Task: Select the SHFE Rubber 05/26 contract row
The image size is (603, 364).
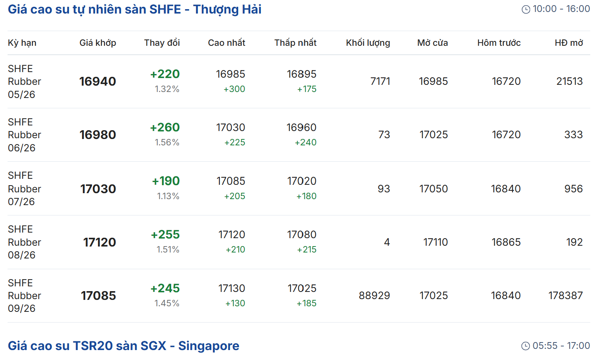Action: pyautogui.click(x=24, y=82)
